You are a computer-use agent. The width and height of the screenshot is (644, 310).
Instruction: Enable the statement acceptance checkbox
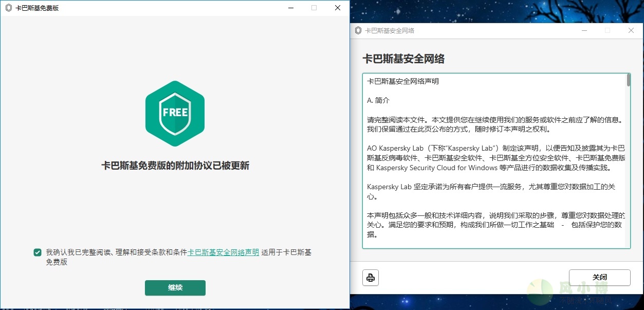37,252
